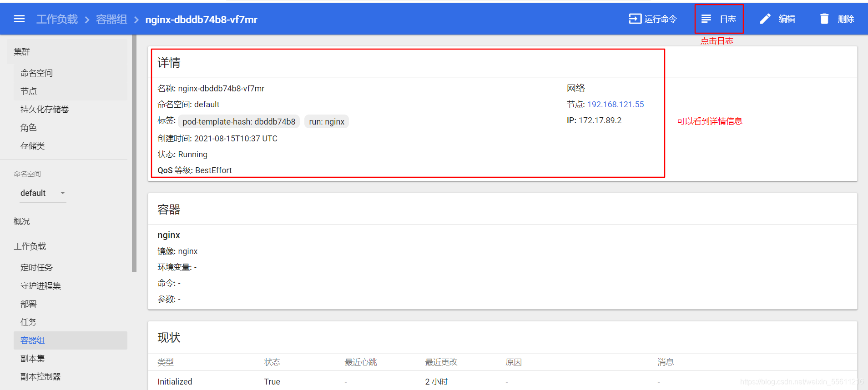This screenshot has height=390, width=868.
Task: Open 守护进程集 in the sidebar
Action: tap(40, 286)
